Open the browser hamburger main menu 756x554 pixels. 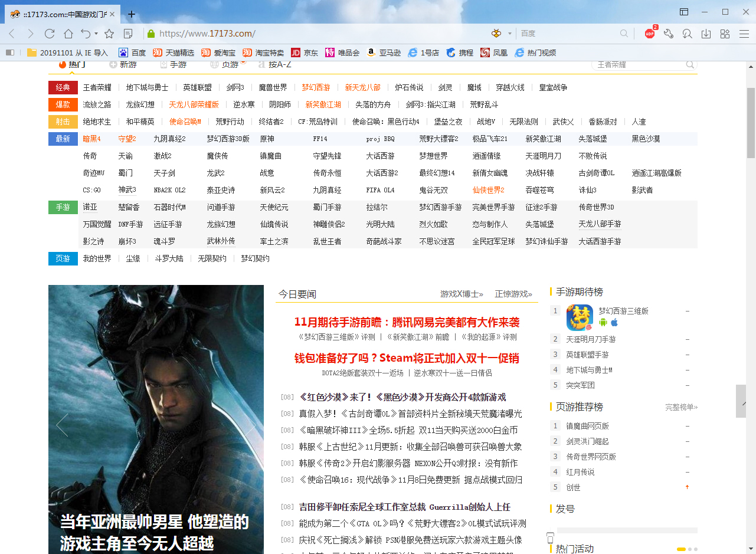[x=744, y=34]
